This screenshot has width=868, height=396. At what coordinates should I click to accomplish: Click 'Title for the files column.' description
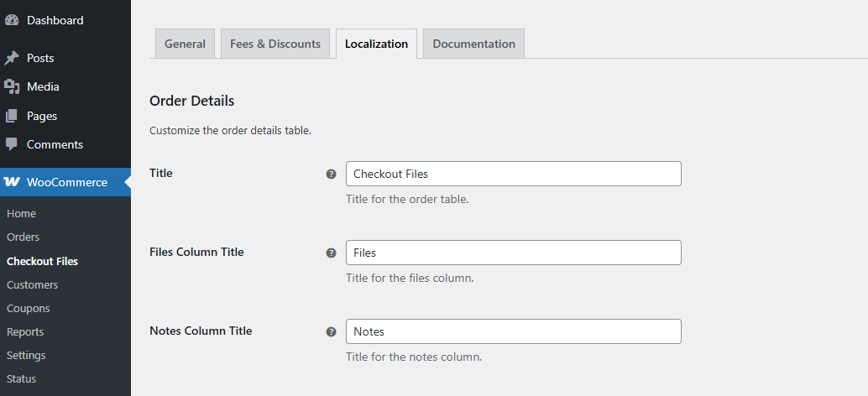(x=410, y=279)
